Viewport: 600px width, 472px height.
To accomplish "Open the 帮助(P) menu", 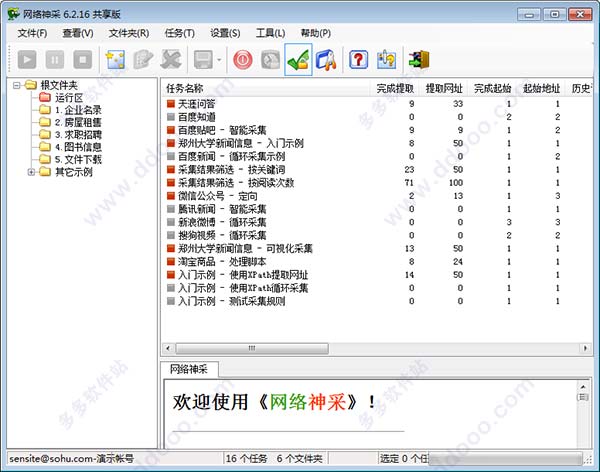I will [x=316, y=33].
